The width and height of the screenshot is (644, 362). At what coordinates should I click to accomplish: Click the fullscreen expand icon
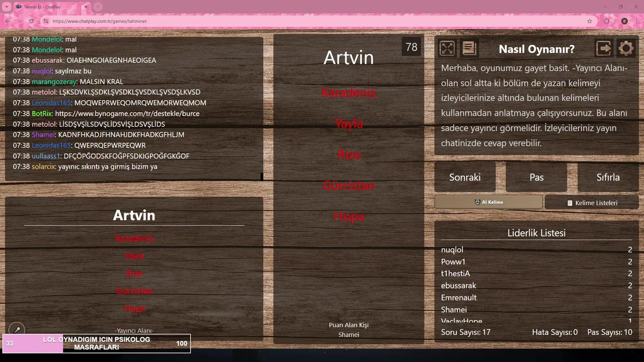pyautogui.click(x=447, y=48)
